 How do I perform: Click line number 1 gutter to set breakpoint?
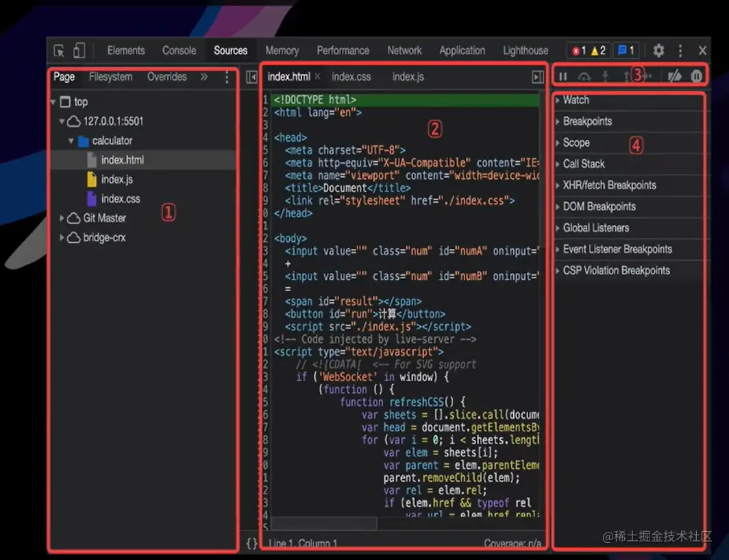(x=265, y=99)
